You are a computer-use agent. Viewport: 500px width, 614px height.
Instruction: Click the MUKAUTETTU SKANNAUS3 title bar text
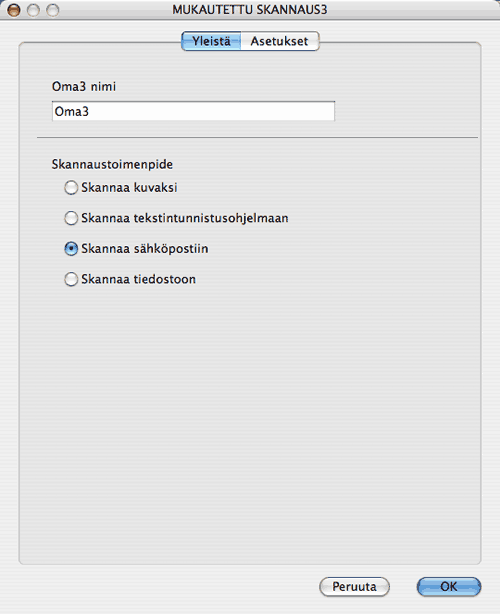pos(250,9)
